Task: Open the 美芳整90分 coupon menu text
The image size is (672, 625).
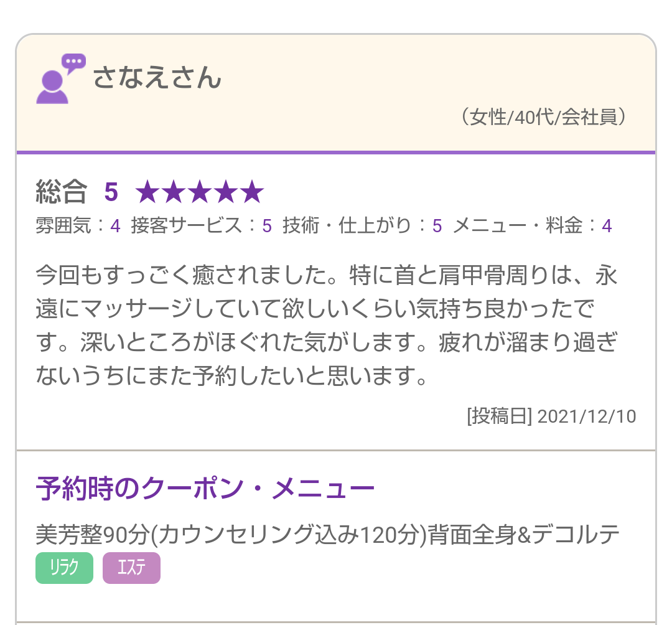Action: click(x=327, y=534)
